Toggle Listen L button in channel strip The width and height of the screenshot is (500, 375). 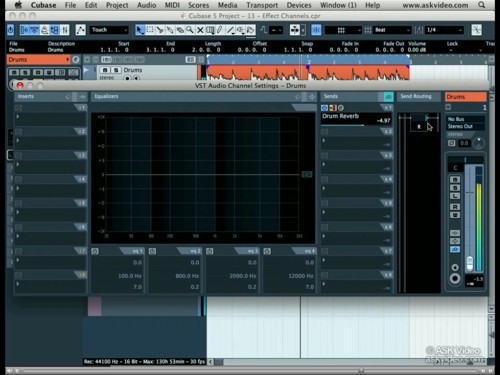(x=455, y=196)
